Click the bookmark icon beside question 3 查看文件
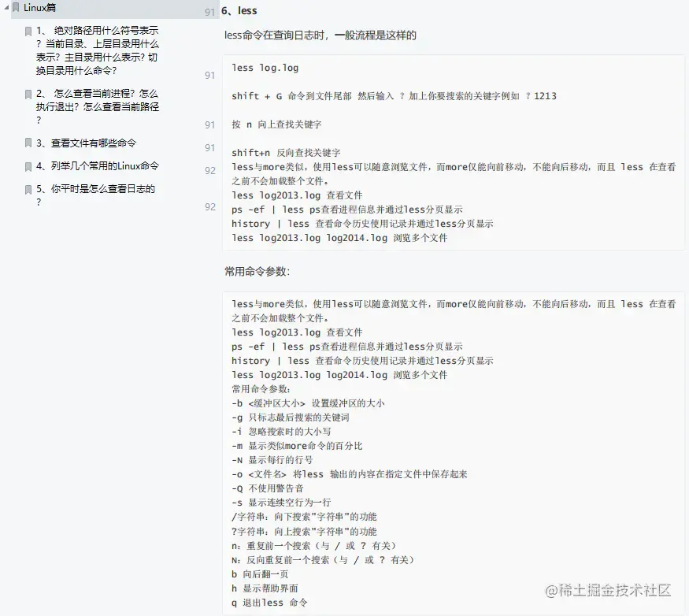 point(28,142)
